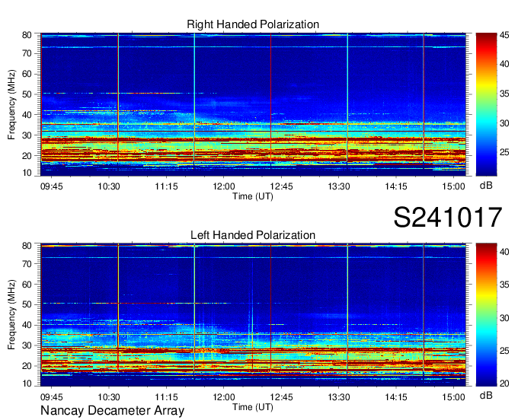518x420 pixels.
Task: Click the 35 label on lower color bar
Action: [x=504, y=285]
